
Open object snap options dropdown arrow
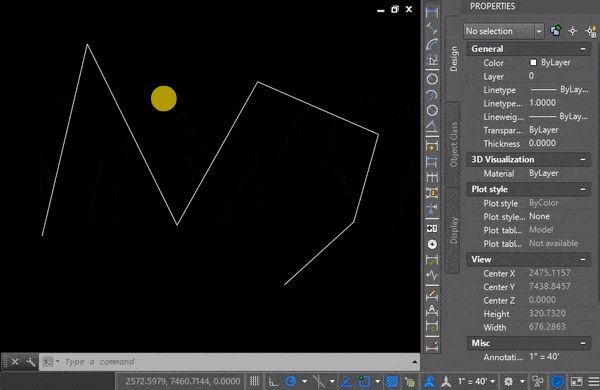[378, 382]
